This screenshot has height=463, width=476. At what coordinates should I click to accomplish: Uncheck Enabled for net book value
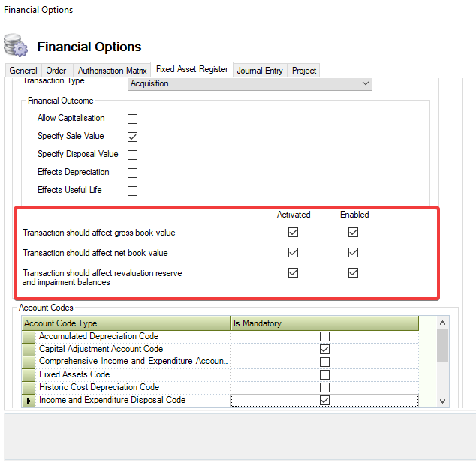tap(354, 253)
